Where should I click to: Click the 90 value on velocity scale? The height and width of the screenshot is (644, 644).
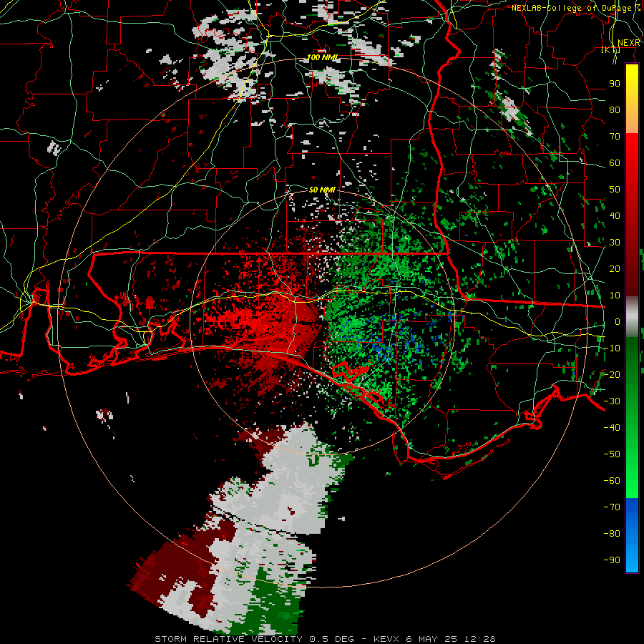(615, 84)
